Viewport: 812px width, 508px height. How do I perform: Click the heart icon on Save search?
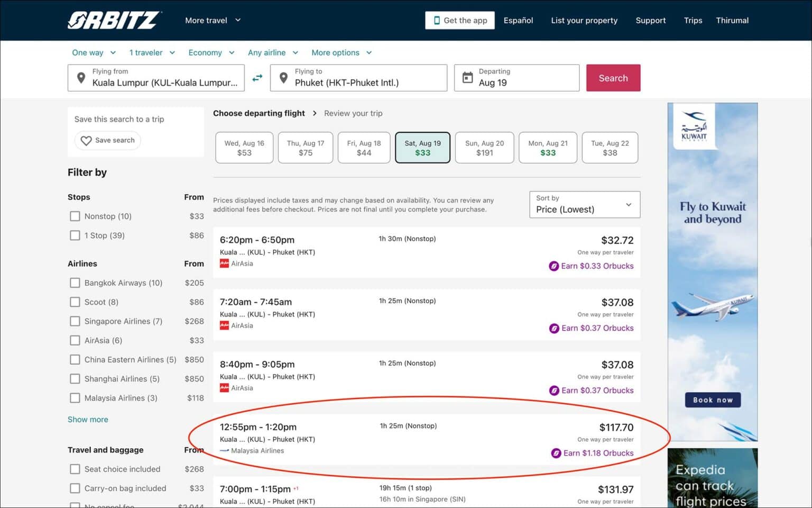pyautogui.click(x=86, y=140)
